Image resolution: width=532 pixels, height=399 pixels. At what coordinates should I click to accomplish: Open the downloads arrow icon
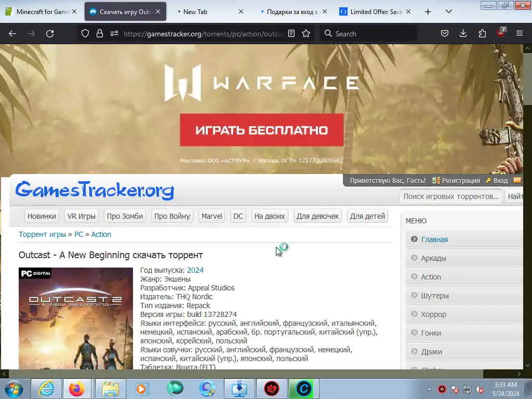tap(463, 33)
